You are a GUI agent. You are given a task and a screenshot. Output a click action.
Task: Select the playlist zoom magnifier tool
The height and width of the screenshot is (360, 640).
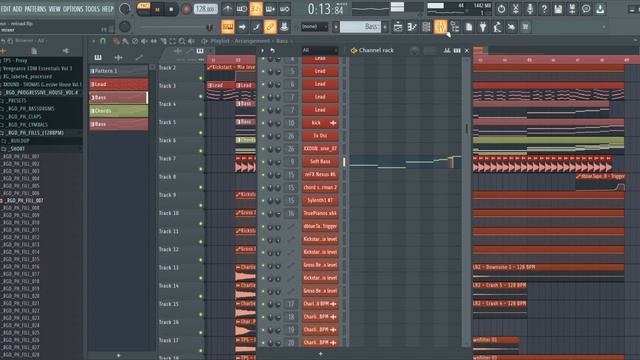click(182, 41)
